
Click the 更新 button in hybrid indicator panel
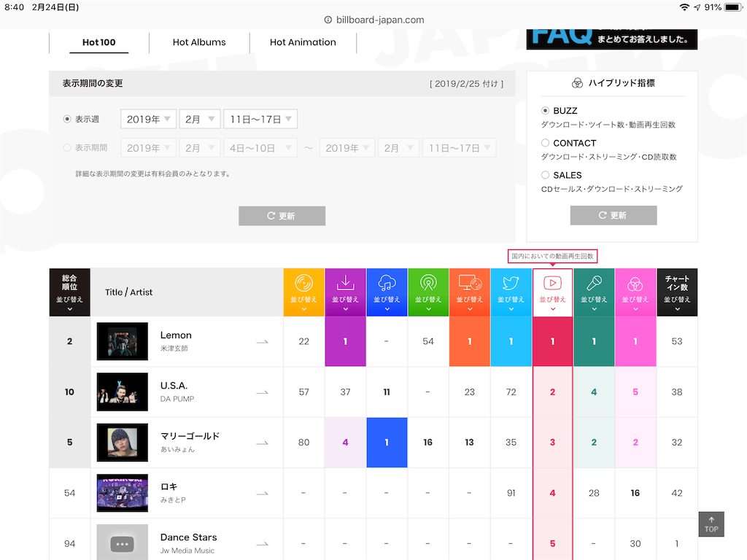[x=614, y=215]
